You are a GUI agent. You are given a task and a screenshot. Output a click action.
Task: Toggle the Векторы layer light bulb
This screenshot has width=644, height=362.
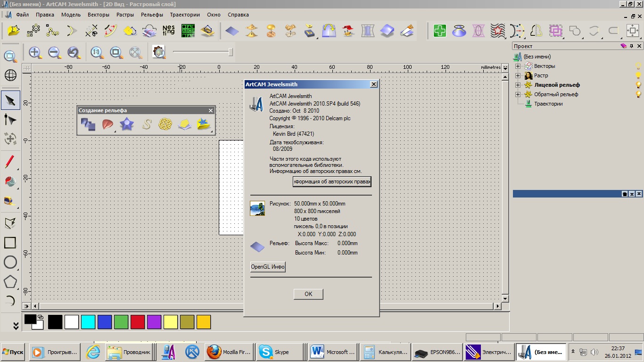[x=638, y=66]
